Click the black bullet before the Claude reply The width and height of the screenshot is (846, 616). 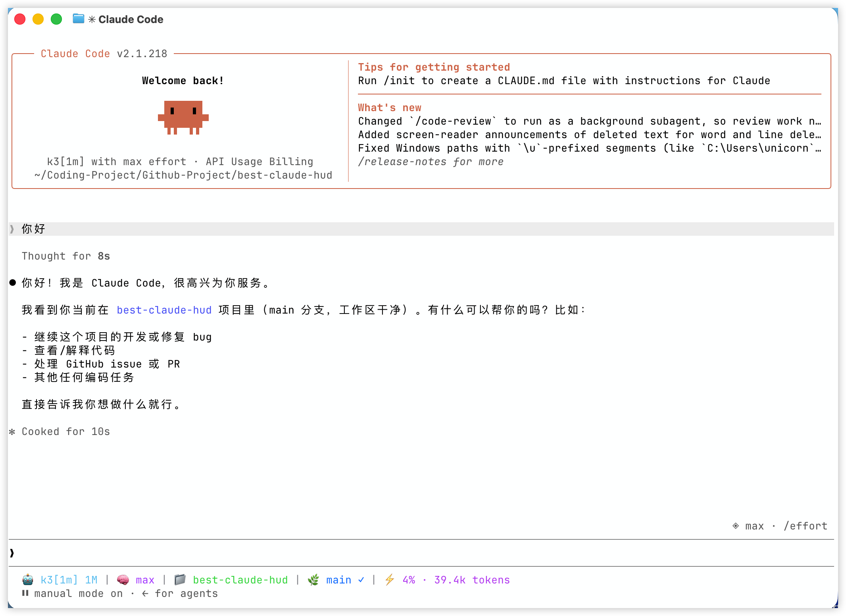pyautogui.click(x=13, y=283)
